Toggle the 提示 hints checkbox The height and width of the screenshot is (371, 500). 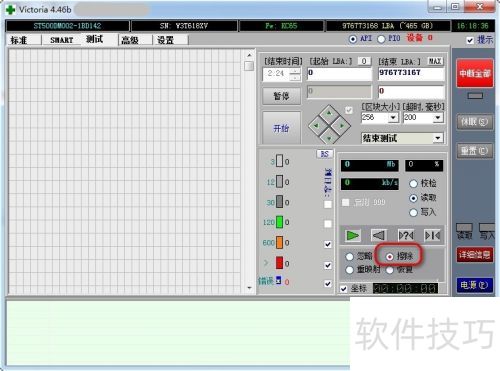tap(470, 40)
